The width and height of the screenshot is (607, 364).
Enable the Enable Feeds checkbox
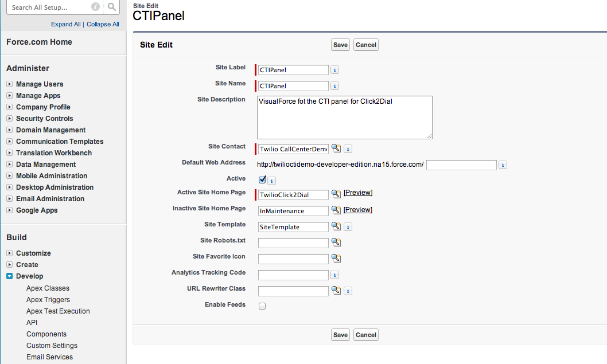click(262, 306)
